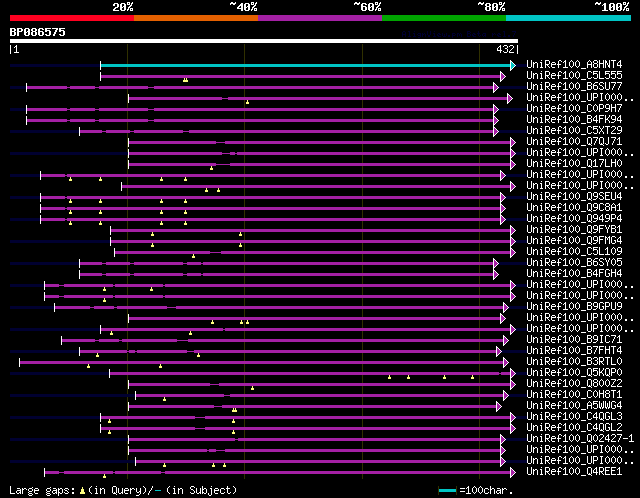Viewport: 640px width, 498px height.
Task: Open entry UniRef100_Q5KQP0
Action: pos(574,373)
